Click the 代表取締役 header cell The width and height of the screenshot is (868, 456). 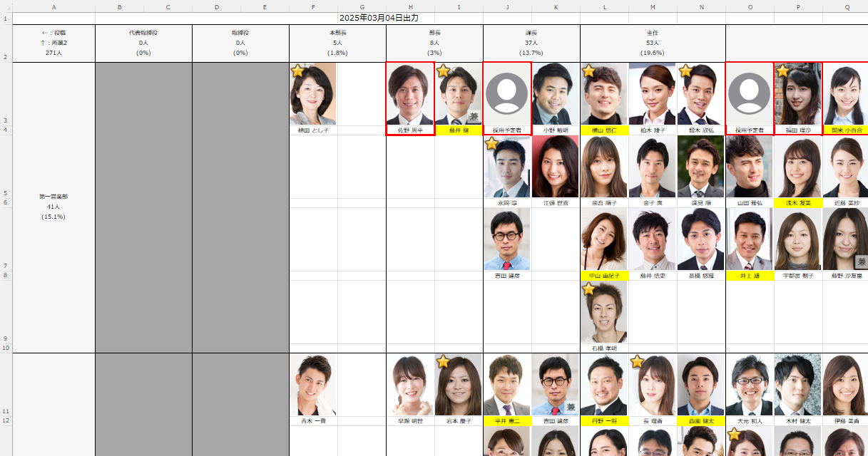click(143, 43)
